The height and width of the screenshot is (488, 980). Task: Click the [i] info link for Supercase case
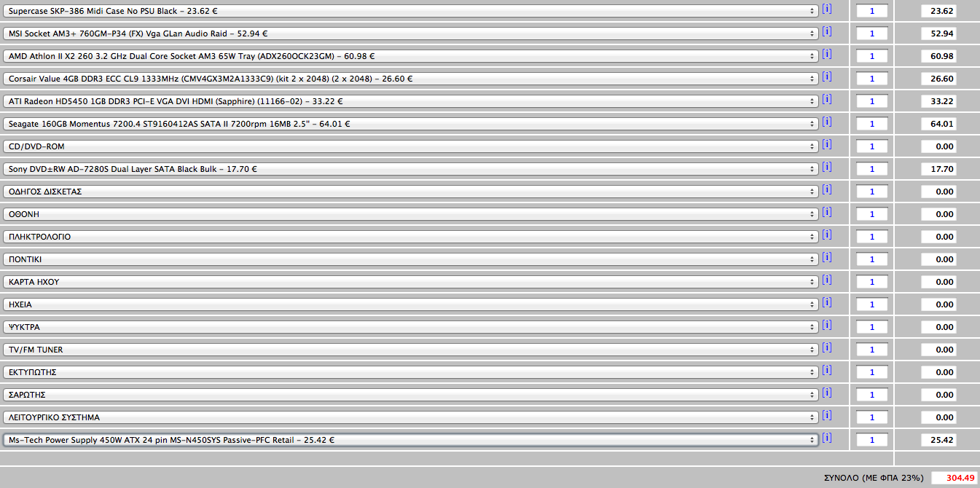tap(826, 9)
